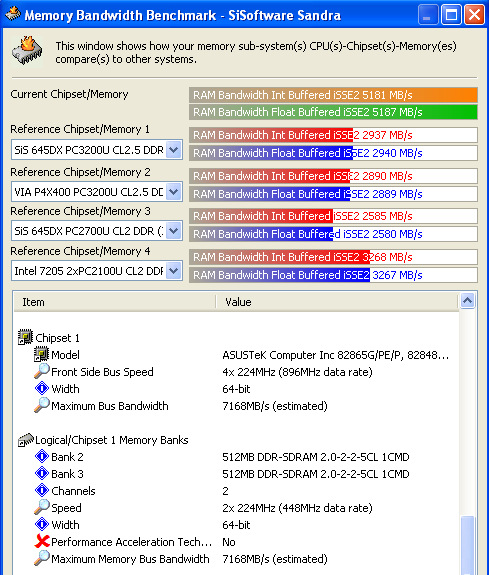Open Reference Chipset/Memory 4 dropdown arrow
489x575 pixels.
pos(174,271)
